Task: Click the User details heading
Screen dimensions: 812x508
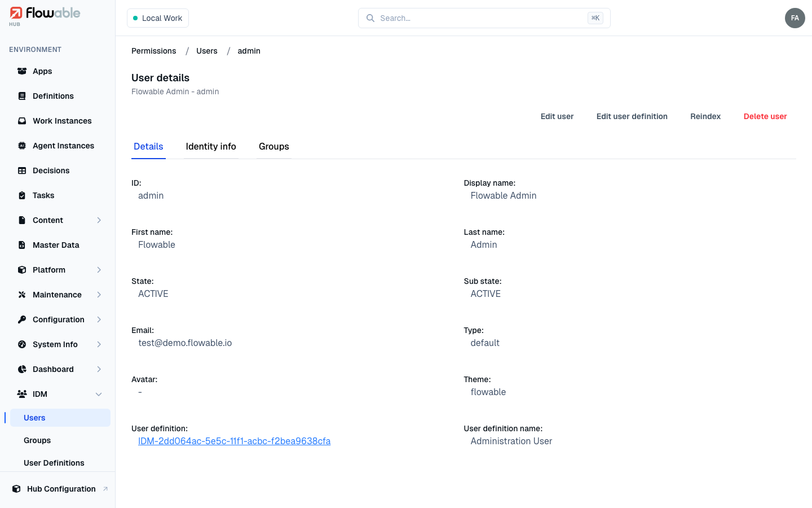Action: 161,78
